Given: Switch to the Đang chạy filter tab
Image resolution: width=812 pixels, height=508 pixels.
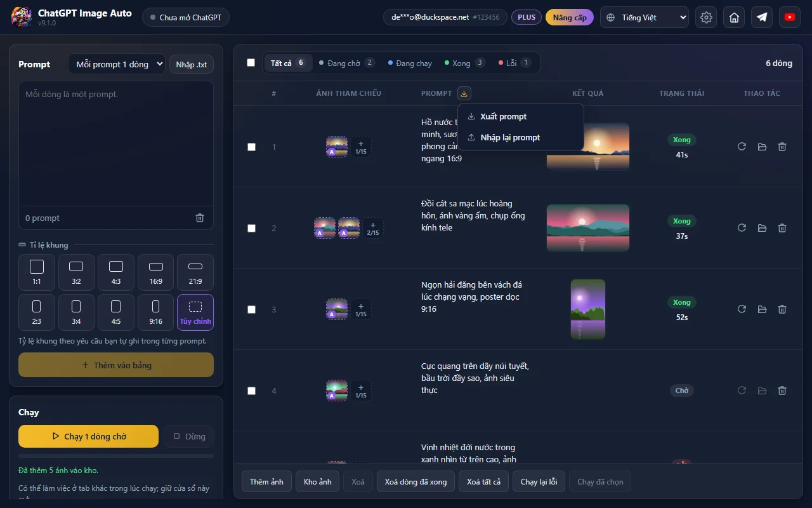Looking at the screenshot, I should coord(410,63).
